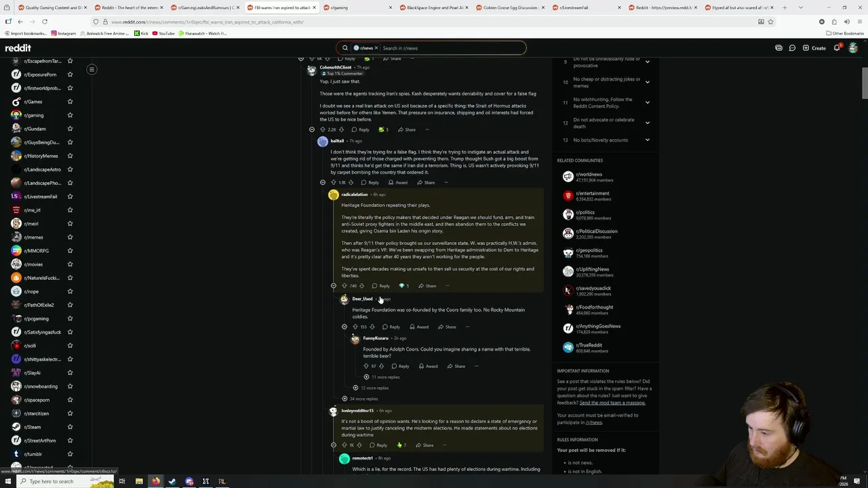Favorite r/memes with its star
The image size is (868, 488).
[70, 237]
